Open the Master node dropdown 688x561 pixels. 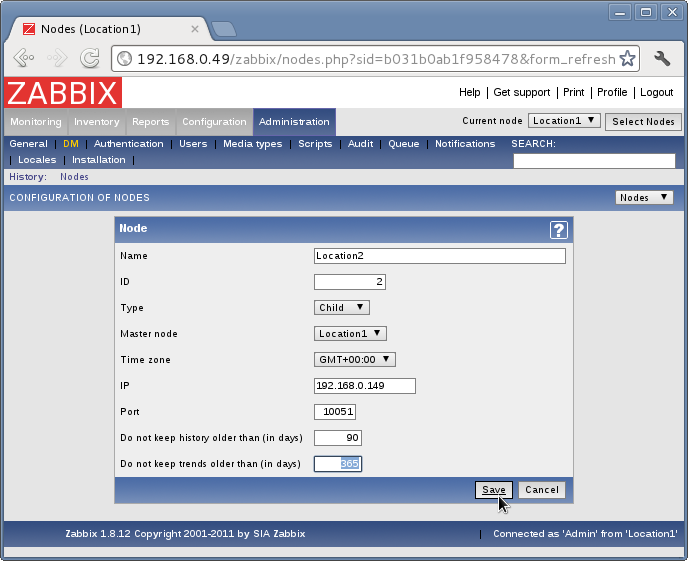click(350, 333)
